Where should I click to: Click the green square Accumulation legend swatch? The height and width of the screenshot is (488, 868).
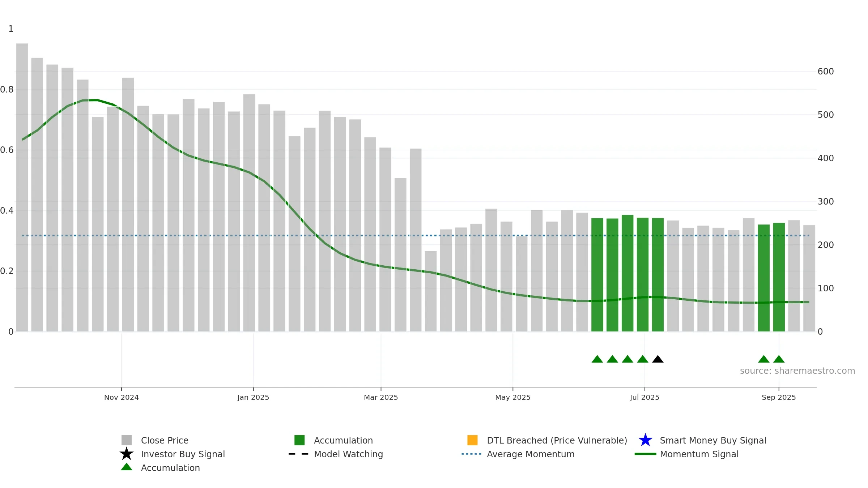(x=299, y=440)
